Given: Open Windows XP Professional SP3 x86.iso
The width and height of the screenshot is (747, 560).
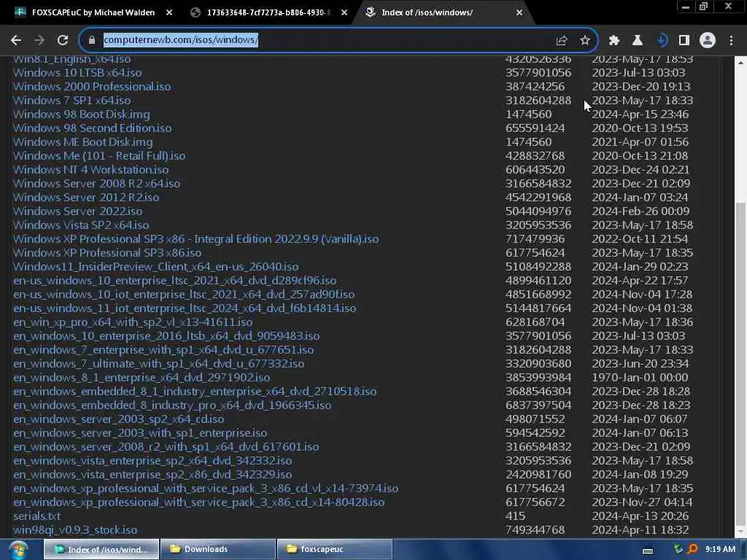Looking at the screenshot, I should pos(107,253).
